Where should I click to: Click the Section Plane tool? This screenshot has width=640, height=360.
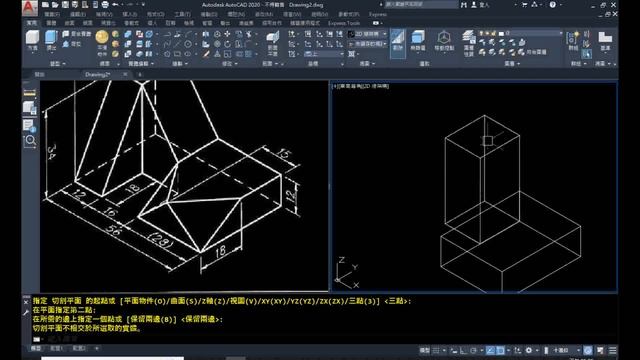click(272, 43)
